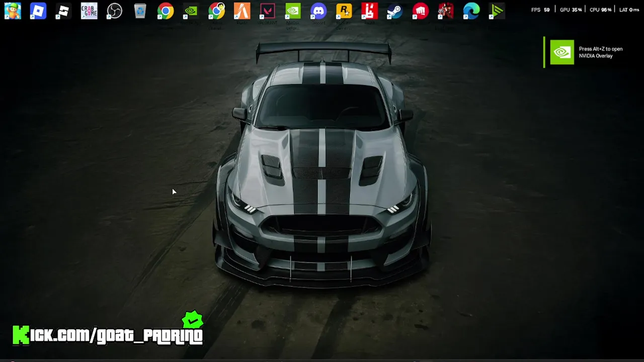Open the Rockstar Games Launcher shortcut

point(344,11)
